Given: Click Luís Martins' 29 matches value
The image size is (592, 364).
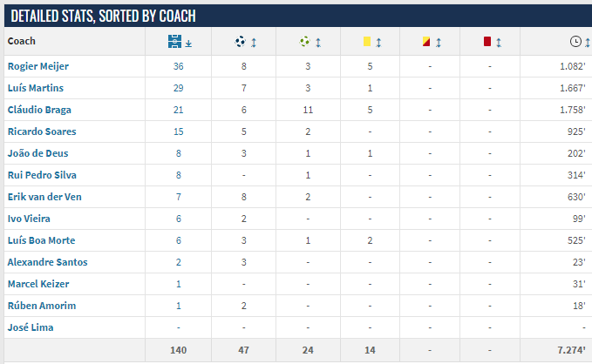Looking at the screenshot, I should 178,88.
